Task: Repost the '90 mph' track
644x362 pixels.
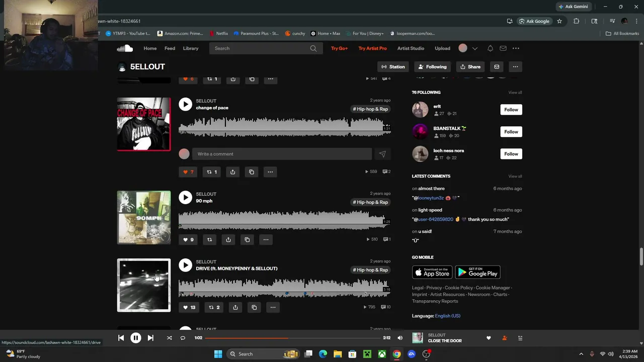Action: click(x=210, y=240)
